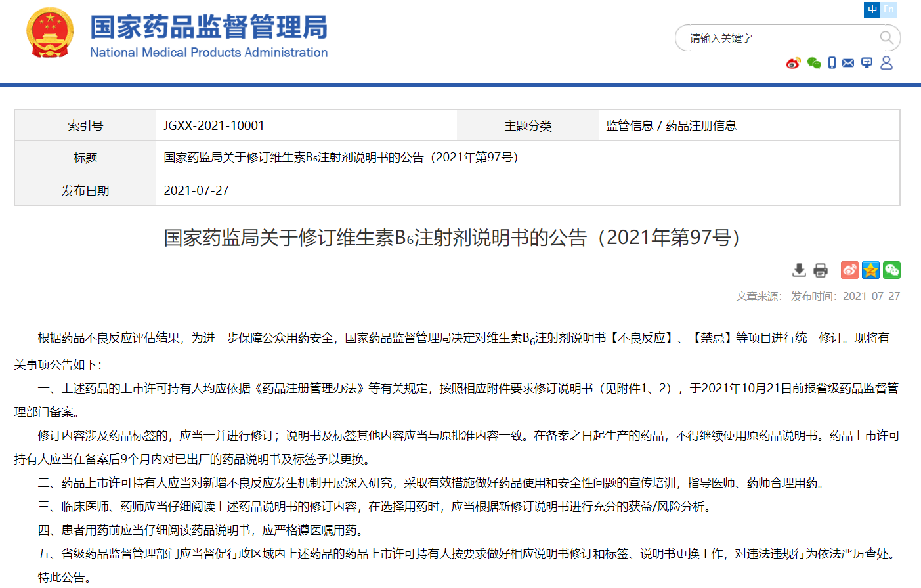Click paragraph starting 三、临床医师、药师
Screen dimensions: 921x588
pyautogui.click(x=377, y=507)
